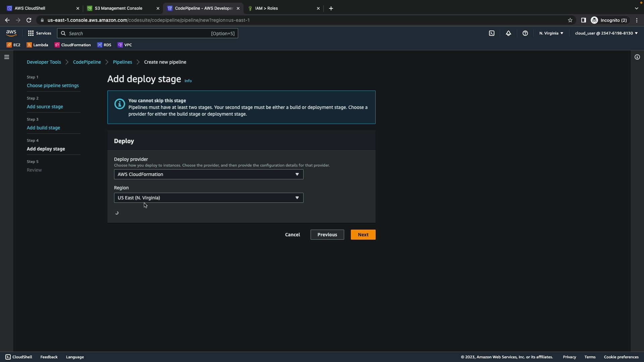The height and width of the screenshot is (362, 644).
Task: Open the CloudShell icon in top navigation
Action: coord(492,33)
